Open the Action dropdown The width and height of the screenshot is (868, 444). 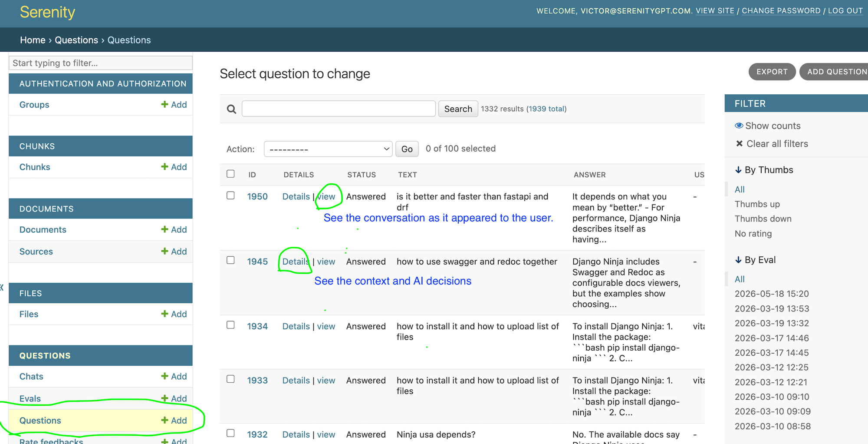(328, 149)
